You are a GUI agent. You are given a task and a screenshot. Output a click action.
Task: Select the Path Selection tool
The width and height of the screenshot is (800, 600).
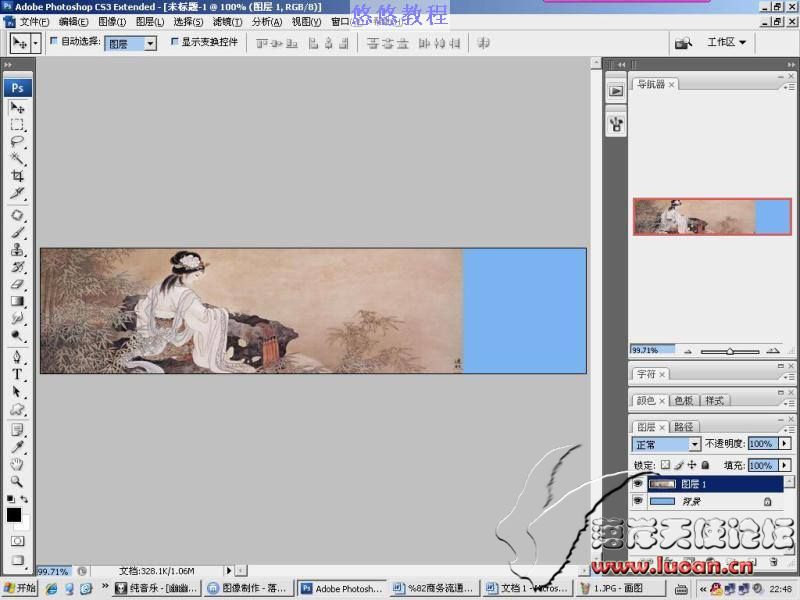click(17, 391)
